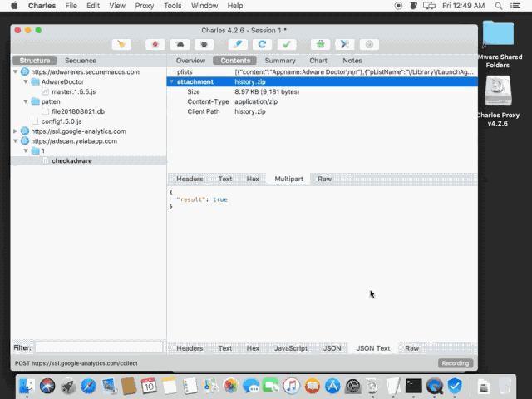Collapse the AdwareDoctor folder

[26, 81]
